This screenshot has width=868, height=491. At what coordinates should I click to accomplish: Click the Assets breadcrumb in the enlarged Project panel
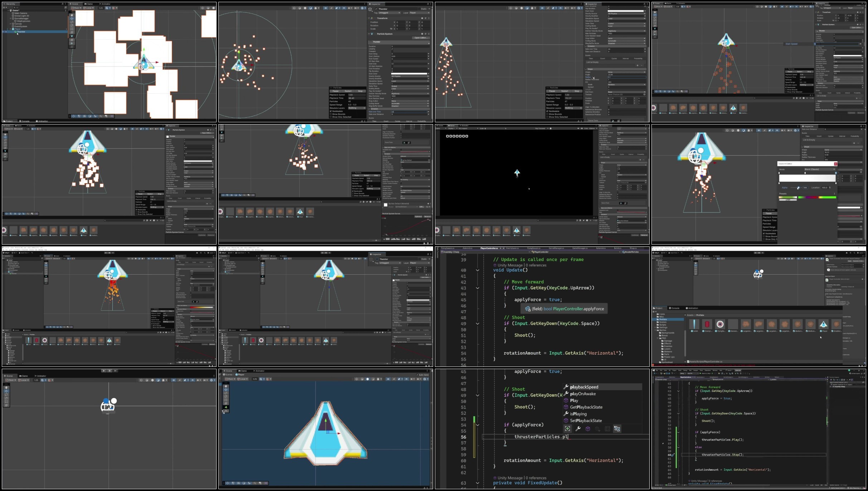point(690,315)
